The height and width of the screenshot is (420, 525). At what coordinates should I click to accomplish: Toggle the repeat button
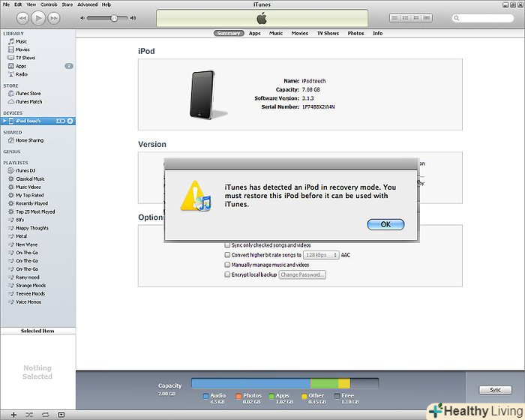click(x=45, y=415)
